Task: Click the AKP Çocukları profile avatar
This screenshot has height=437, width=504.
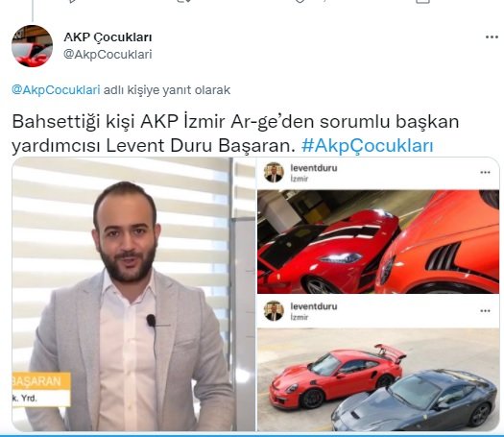Action: [x=32, y=46]
